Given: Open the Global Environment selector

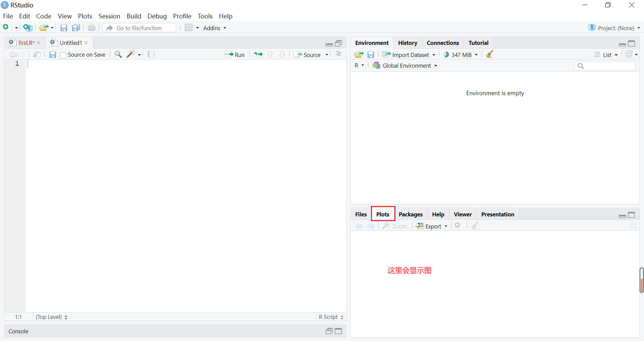Looking at the screenshot, I should 405,65.
